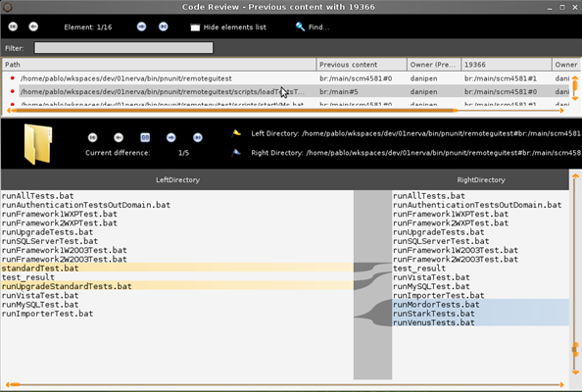Click the Right Directory path text
Image resolution: width=582 pixels, height=392 pixels.
[x=443, y=153]
